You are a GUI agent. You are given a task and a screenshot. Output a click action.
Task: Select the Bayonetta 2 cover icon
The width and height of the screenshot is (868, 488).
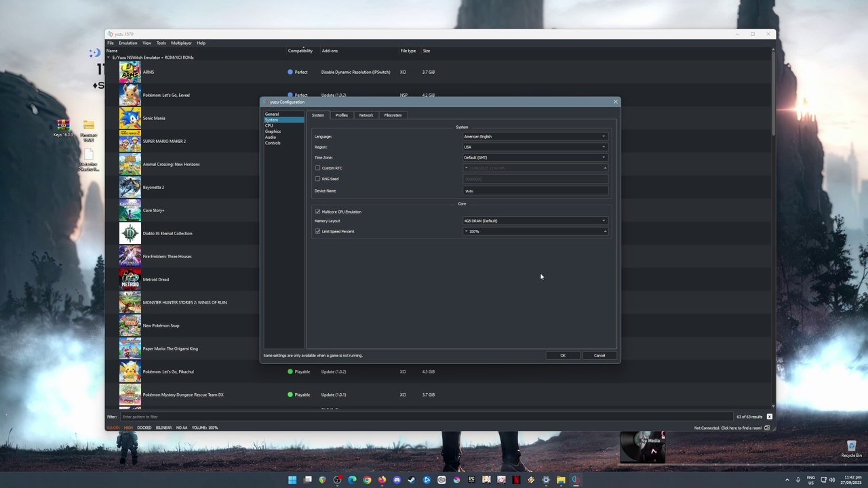[130, 187]
